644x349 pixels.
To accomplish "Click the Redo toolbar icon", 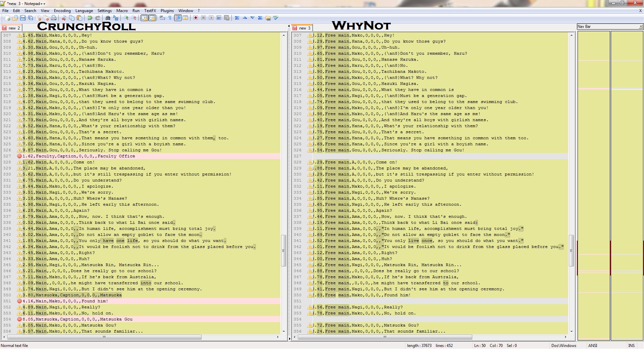I will (97, 18).
